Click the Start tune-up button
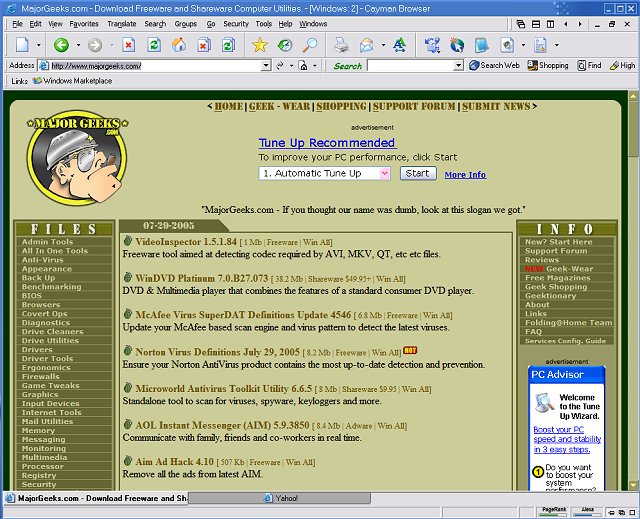The width and height of the screenshot is (640, 519). [418, 173]
